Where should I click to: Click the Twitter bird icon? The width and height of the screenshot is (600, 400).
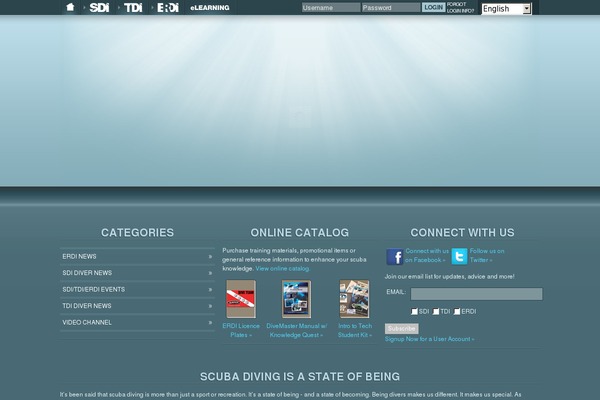point(458,256)
